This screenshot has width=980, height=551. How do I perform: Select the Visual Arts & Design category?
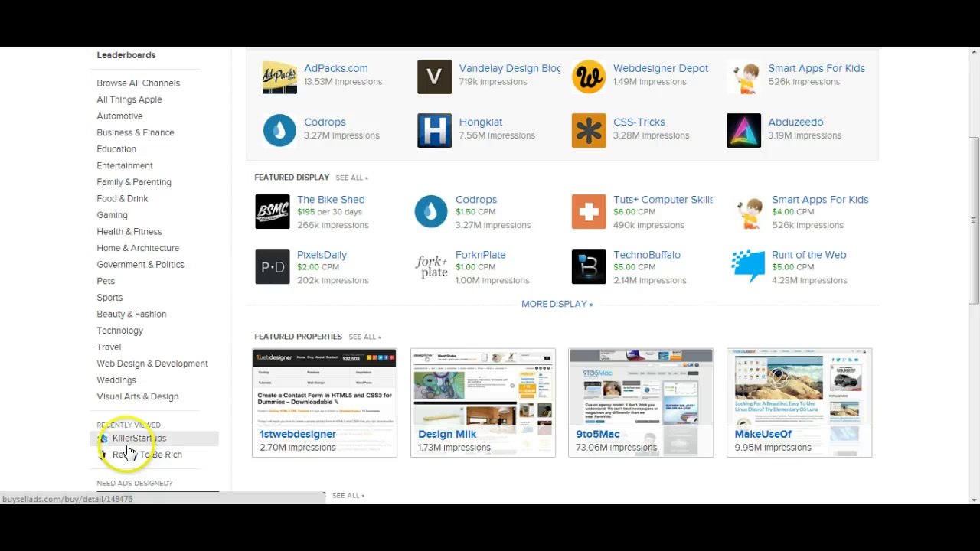[138, 396]
